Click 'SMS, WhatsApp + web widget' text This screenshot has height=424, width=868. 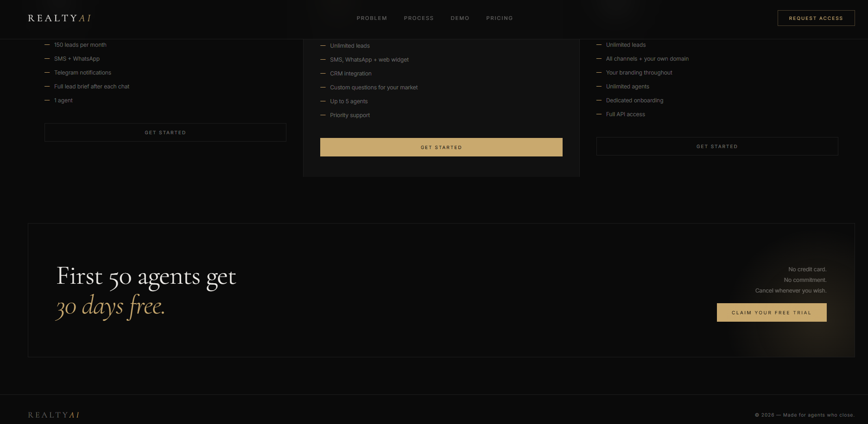(369, 60)
